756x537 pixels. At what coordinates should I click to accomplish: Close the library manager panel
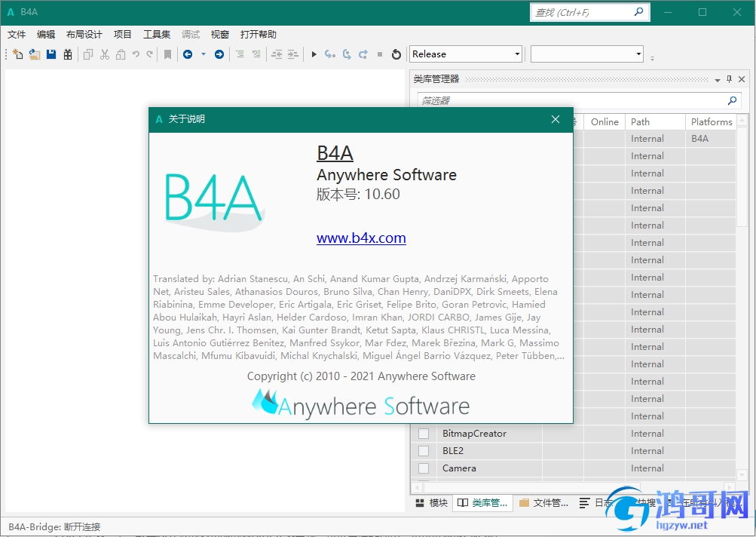(x=742, y=79)
